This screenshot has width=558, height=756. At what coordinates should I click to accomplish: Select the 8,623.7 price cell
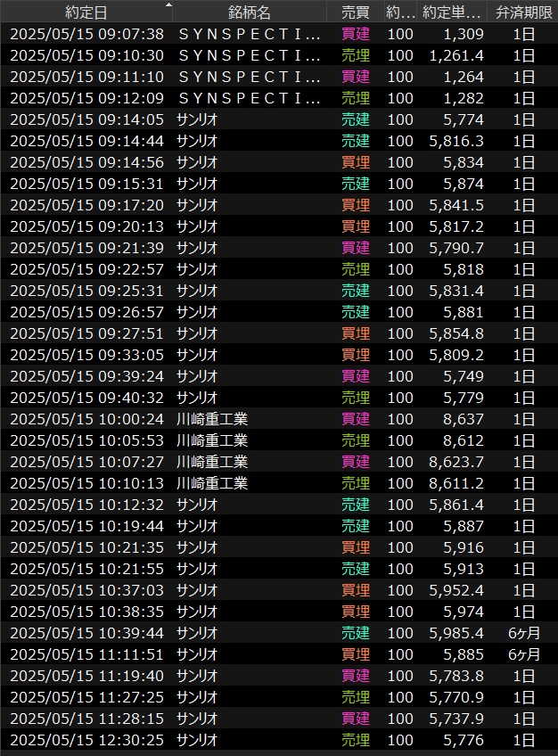click(456, 462)
